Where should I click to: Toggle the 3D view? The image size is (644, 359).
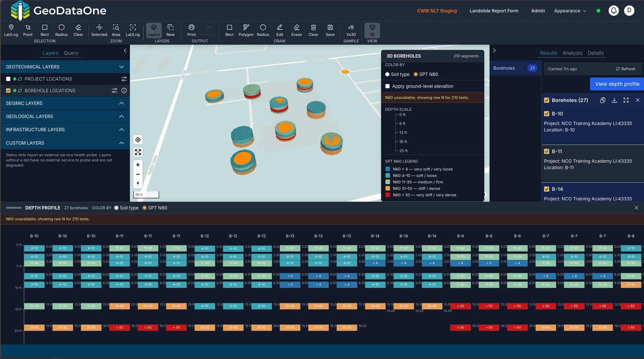[372, 30]
